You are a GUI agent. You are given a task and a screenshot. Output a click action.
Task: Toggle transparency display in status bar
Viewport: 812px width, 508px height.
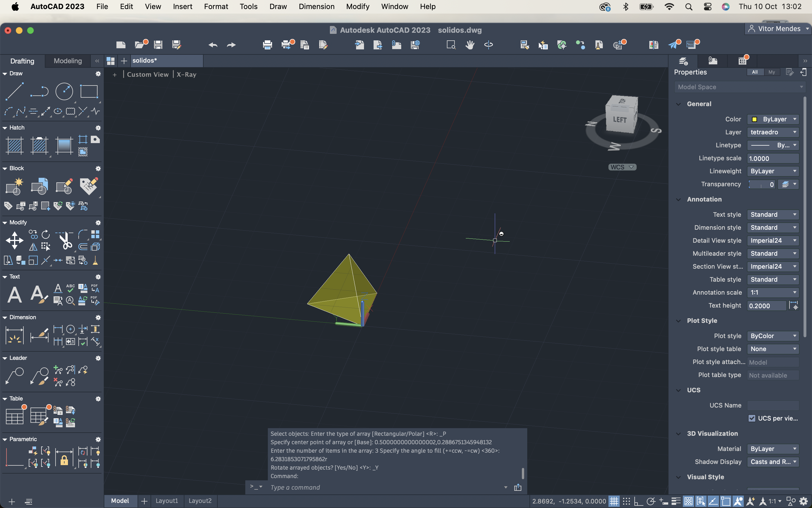(x=688, y=501)
